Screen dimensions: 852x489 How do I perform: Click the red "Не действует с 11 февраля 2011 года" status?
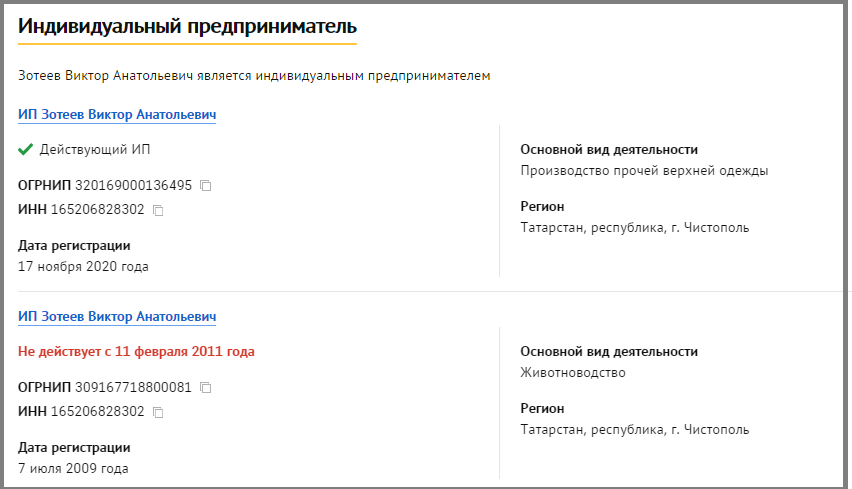tap(136, 352)
